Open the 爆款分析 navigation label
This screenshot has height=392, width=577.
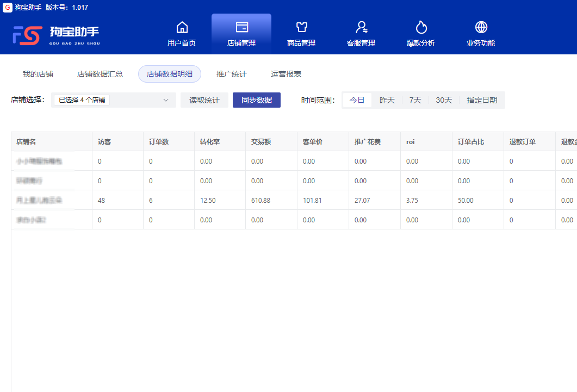click(x=420, y=43)
